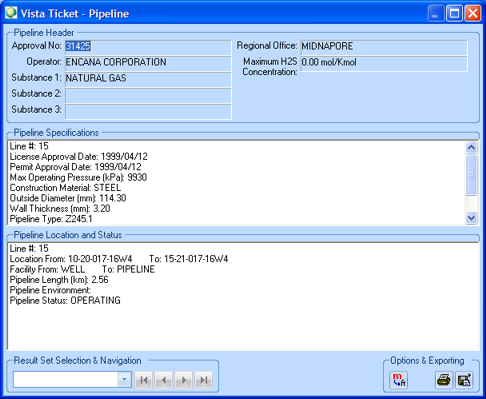Export the ticket with the save icon

pos(464,380)
